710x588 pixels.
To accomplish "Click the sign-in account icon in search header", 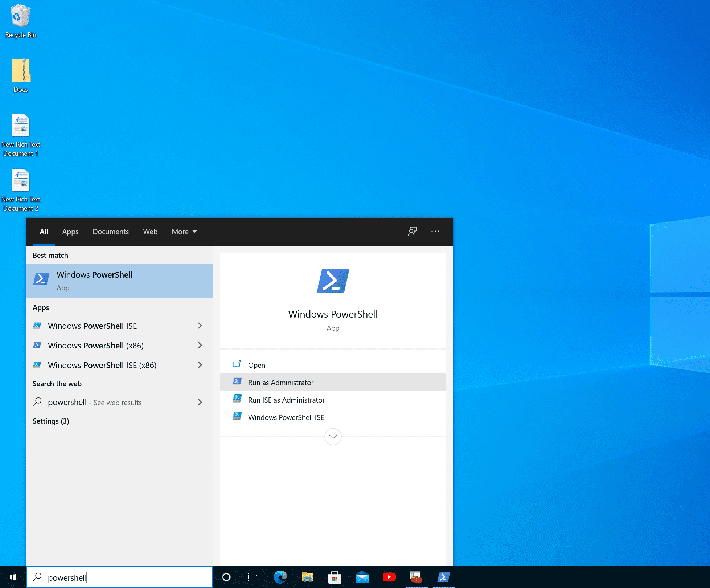I will [412, 231].
